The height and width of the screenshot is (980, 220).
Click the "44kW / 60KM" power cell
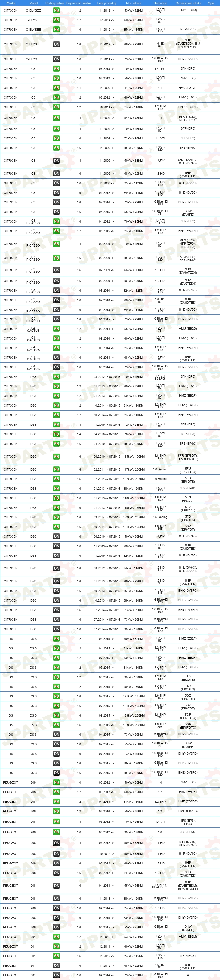pos(133,88)
